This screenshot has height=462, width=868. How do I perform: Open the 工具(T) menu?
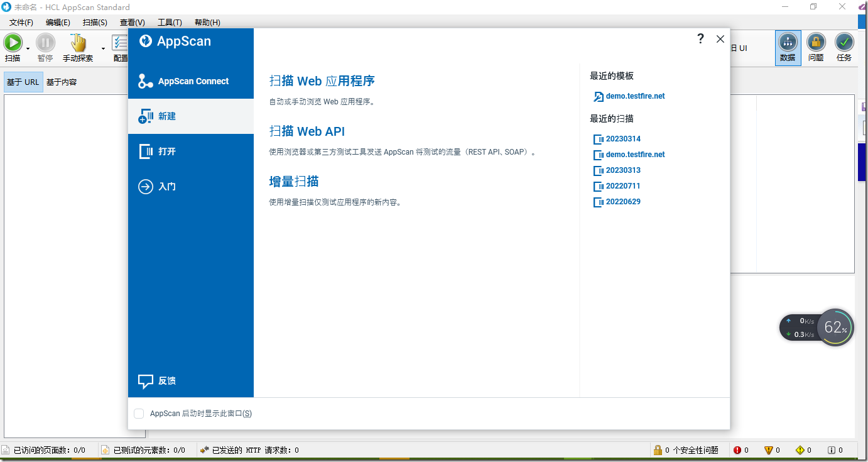(x=170, y=23)
